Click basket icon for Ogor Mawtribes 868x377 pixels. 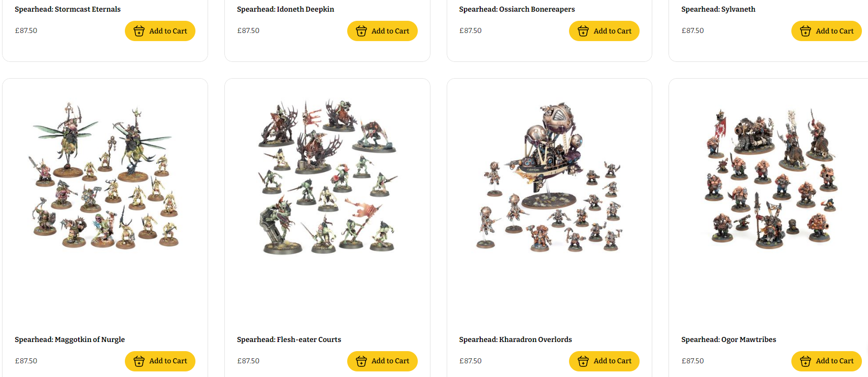[x=806, y=361]
